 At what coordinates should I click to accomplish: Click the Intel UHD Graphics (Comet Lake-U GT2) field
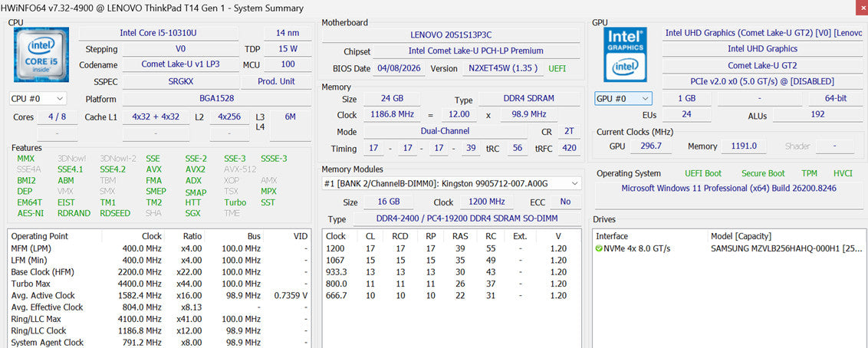coord(763,33)
